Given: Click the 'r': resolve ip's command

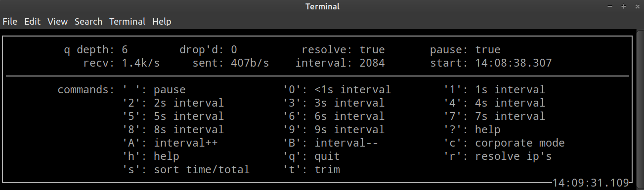Looking at the screenshot, I should tap(498, 156).
